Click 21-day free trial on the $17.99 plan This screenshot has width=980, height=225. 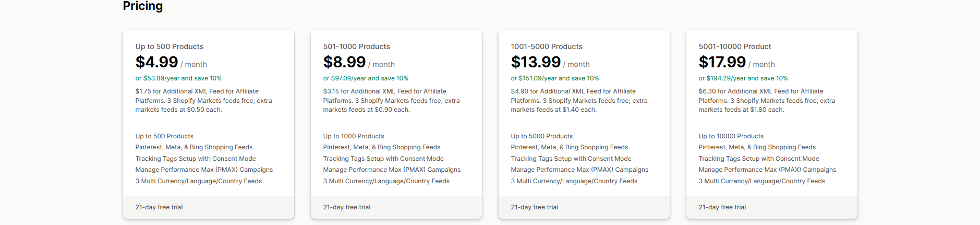pyautogui.click(x=722, y=207)
